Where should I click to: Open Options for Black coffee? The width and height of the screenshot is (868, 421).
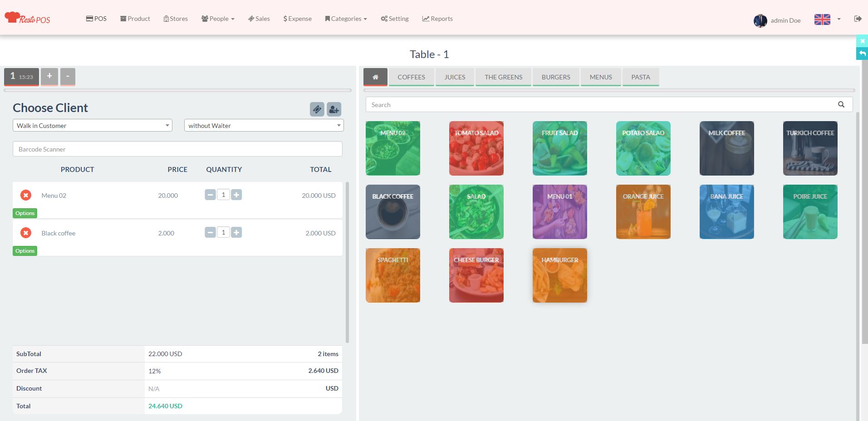tap(25, 251)
